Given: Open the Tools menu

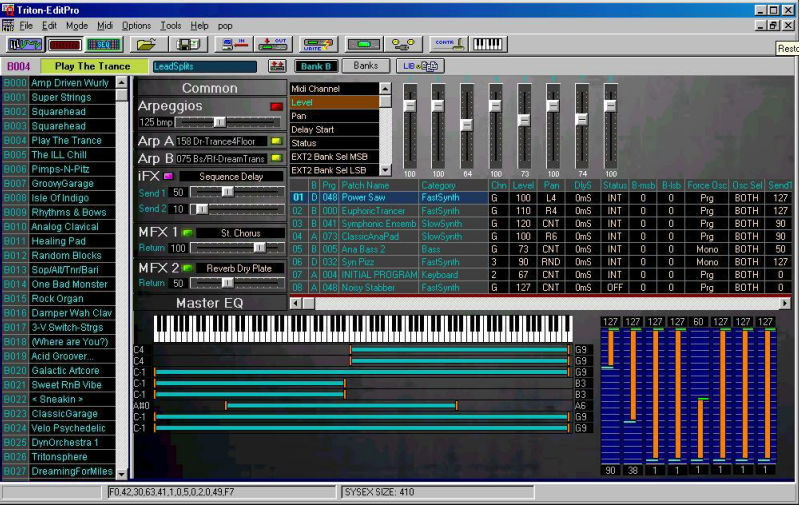Looking at the screenshot, I should click(x=171, y=24).
